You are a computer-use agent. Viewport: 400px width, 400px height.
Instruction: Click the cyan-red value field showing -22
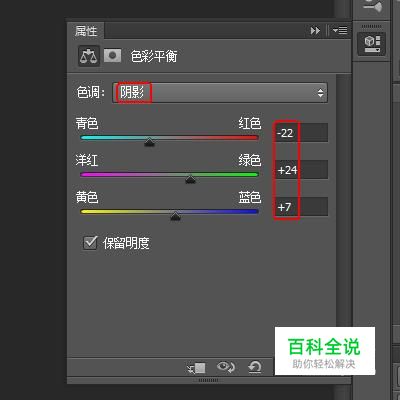click(301, 133)
